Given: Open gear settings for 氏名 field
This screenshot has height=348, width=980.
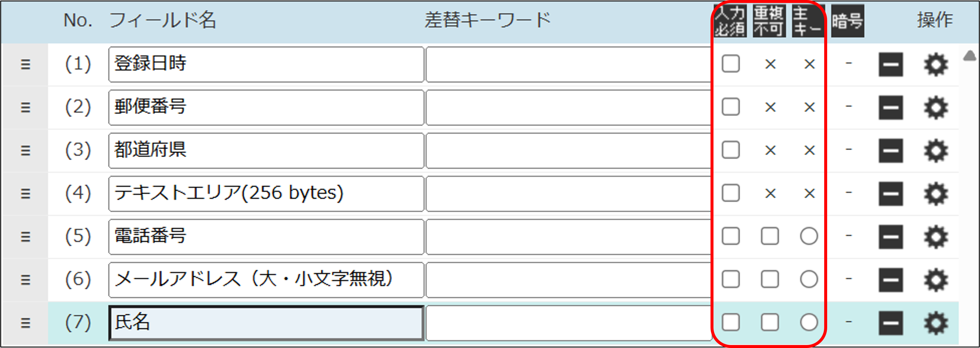Looking at the screenshot, I should (x=935, y=323).
